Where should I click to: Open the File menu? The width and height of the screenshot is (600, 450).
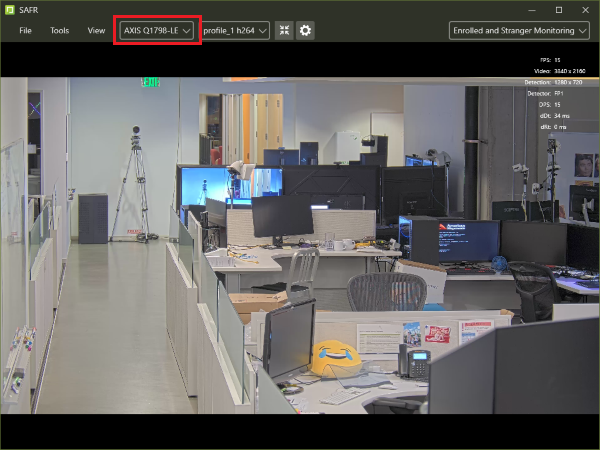pyautogui.click(x=25, y=30)
